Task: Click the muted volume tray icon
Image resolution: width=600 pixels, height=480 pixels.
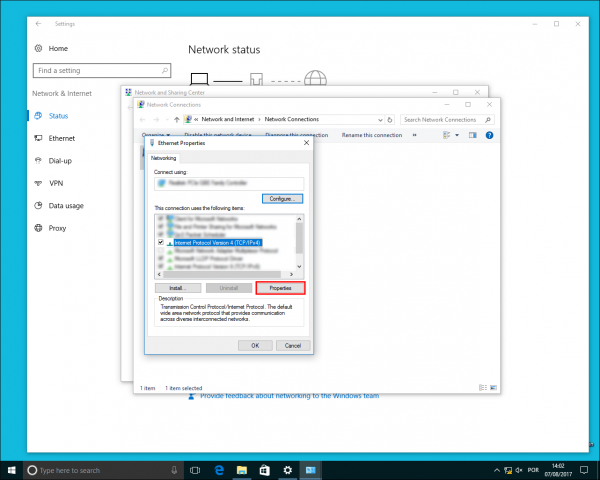Action: 519,470
